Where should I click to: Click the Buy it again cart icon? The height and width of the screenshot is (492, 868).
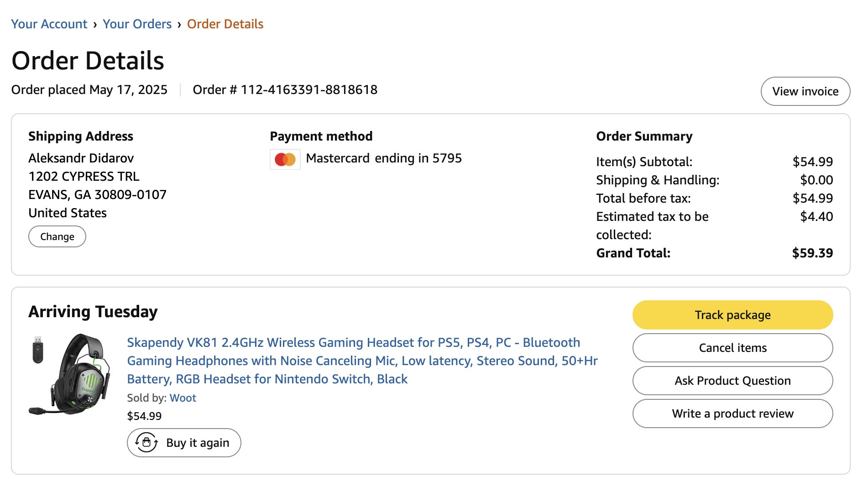point(146,443)
